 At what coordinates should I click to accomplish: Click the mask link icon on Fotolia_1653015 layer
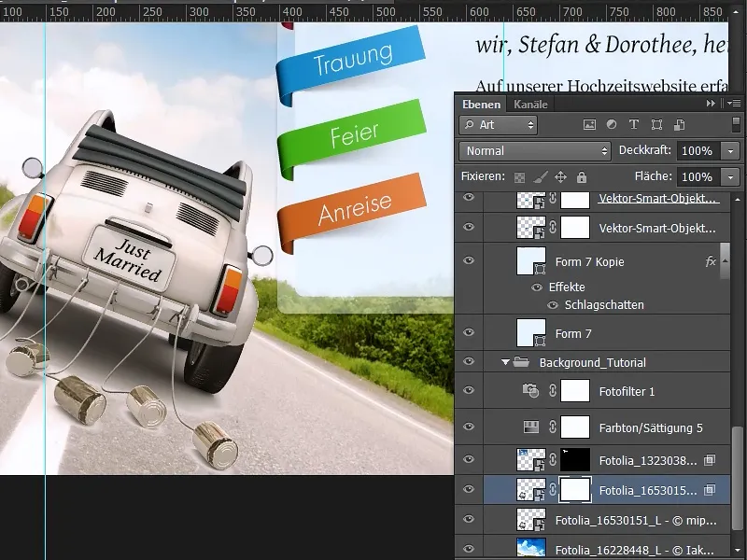pyautogui.click(x=552, y=489)
